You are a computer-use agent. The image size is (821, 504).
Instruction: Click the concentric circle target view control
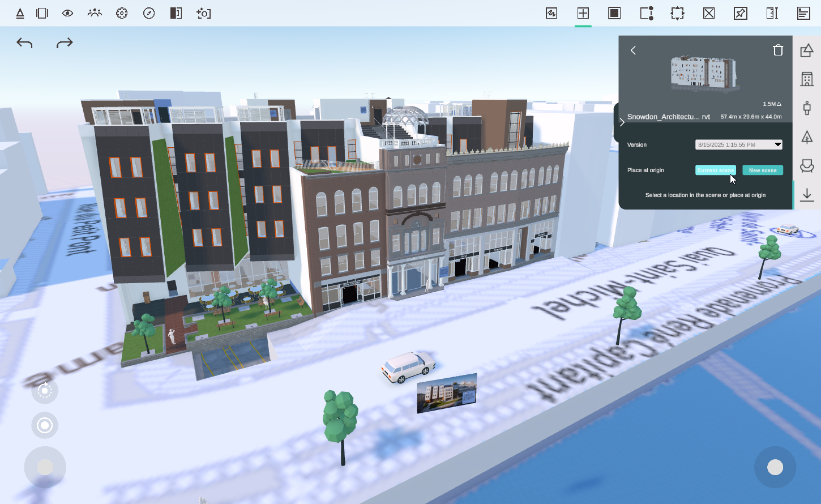[x=45, y=425]
